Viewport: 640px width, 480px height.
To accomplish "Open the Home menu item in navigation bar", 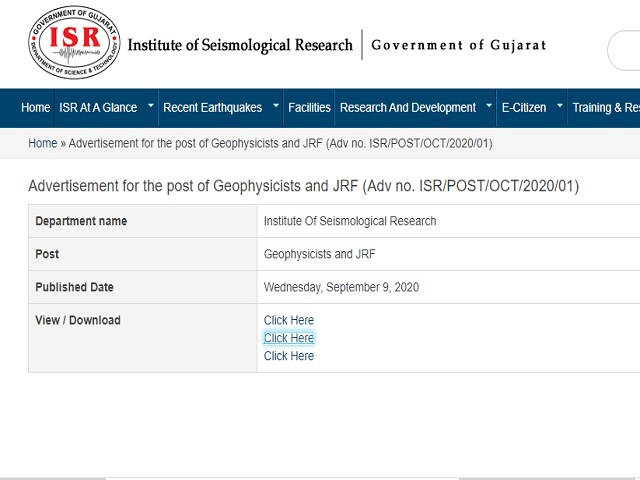I will [x=35, y=108].
